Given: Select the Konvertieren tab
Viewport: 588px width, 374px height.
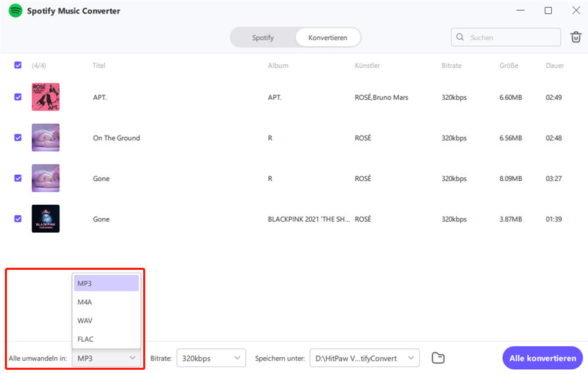Looking at the screenshot, I should 328,38.
